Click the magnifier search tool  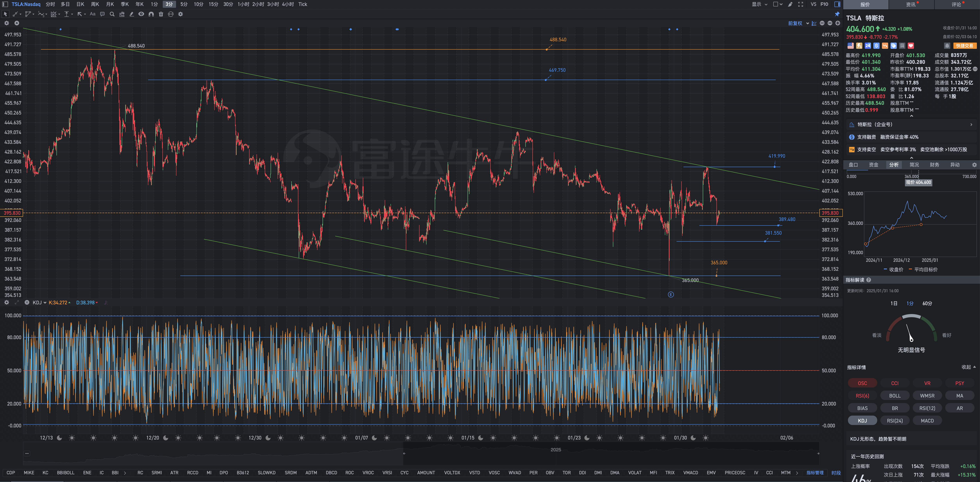tap(112, 14)
